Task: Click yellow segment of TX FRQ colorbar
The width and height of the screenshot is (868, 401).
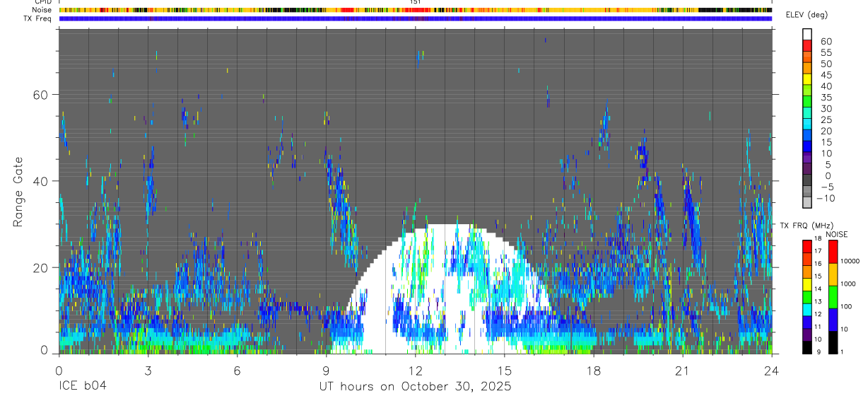Action: click(807, 284)
